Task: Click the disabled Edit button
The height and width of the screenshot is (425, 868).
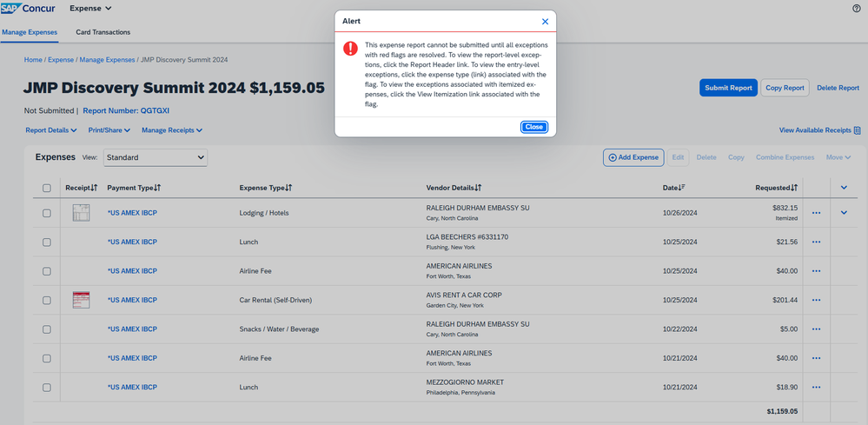Action: click(678, 157)
